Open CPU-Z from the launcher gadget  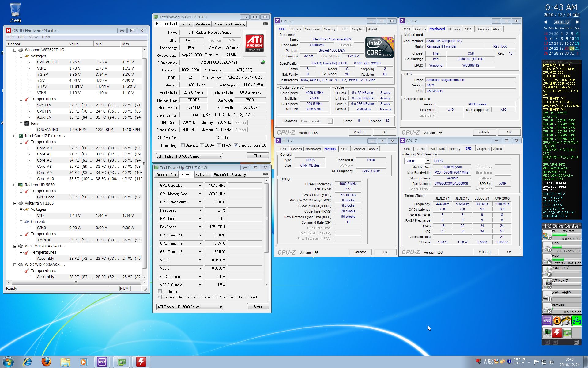click(x=547, y=320)
